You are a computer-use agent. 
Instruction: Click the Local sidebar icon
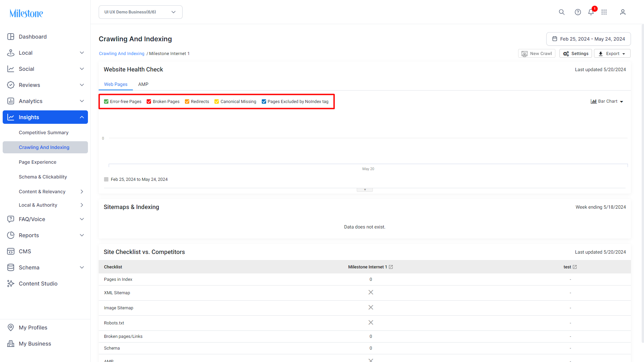pyautogui.click(x=11, y=53)
